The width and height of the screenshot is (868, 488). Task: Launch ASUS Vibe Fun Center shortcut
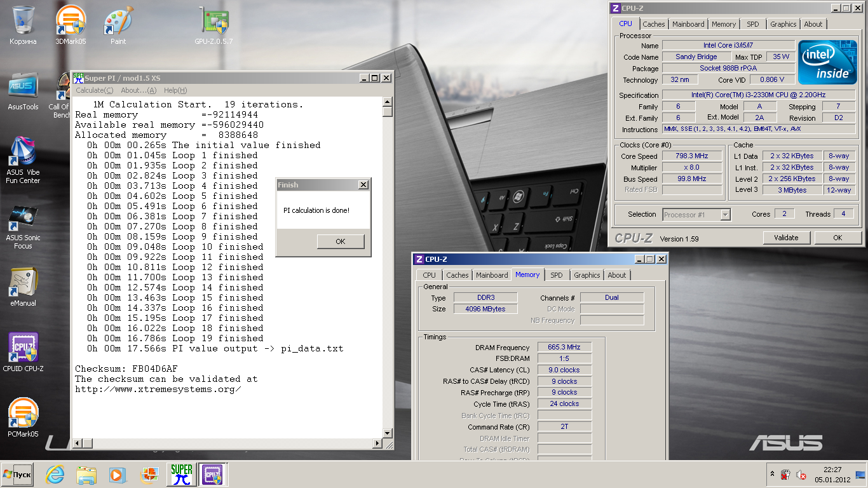point(23,160)
